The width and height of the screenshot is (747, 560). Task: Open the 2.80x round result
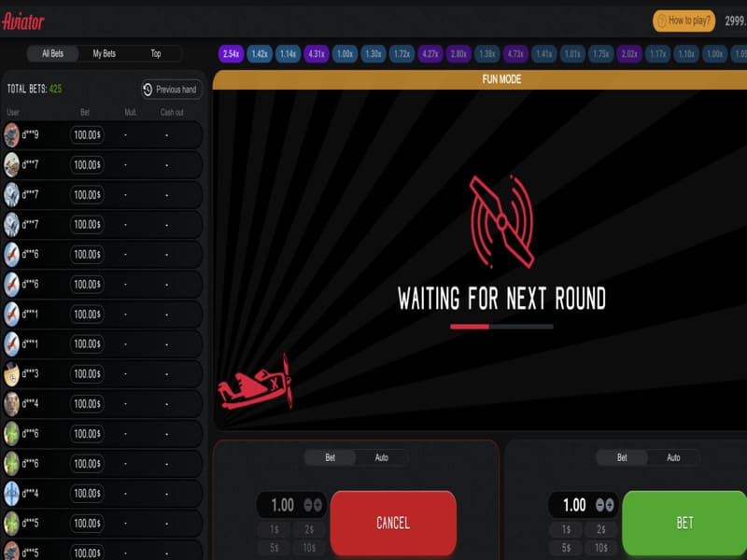458,54
